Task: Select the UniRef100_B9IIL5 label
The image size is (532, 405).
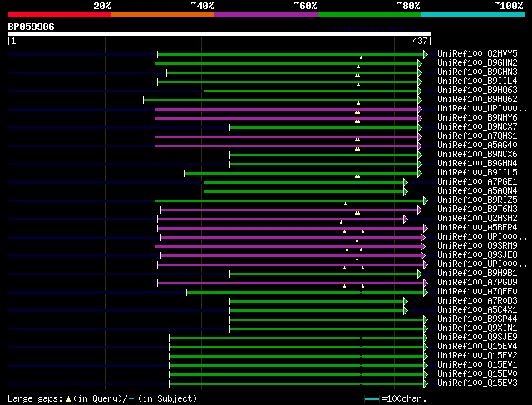Action: pyautogui.click(x=477, y=173)
